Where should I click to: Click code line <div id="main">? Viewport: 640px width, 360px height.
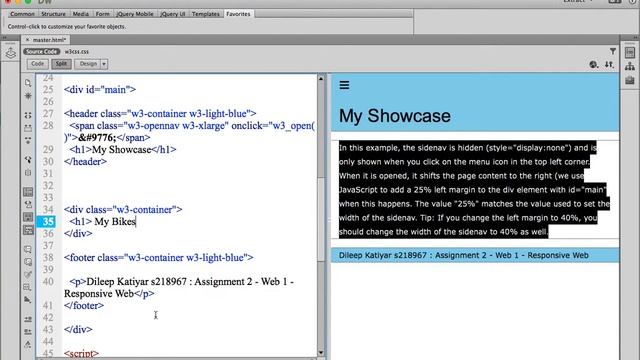(100, 89)
